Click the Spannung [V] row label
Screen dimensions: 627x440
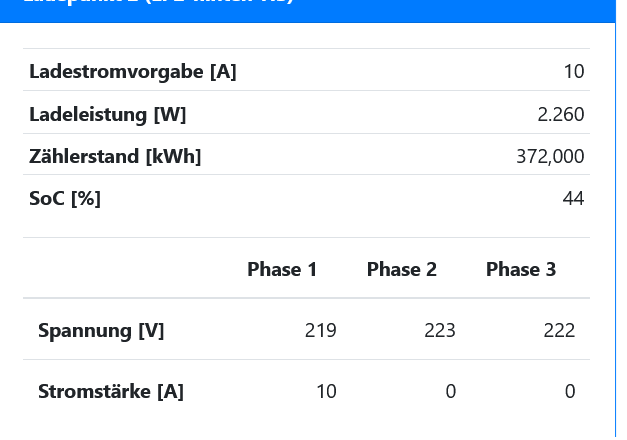click(x=101, y=330)
